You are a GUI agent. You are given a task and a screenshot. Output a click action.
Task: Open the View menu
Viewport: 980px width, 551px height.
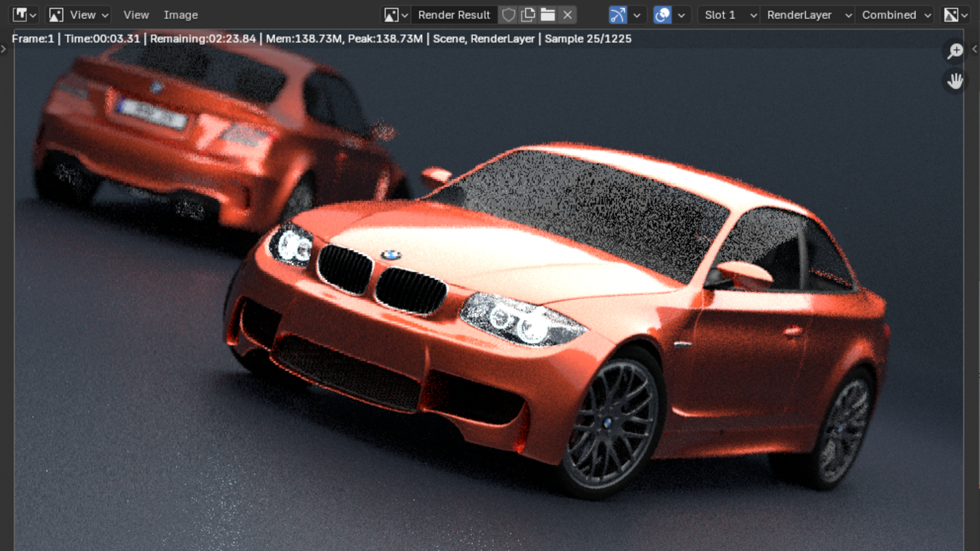click(136, 15)
